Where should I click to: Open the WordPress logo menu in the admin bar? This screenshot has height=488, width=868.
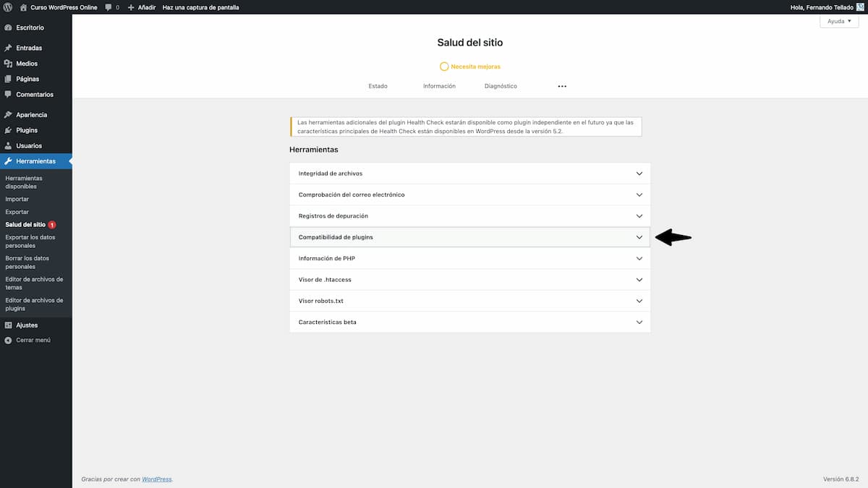(x=9, y=7)
